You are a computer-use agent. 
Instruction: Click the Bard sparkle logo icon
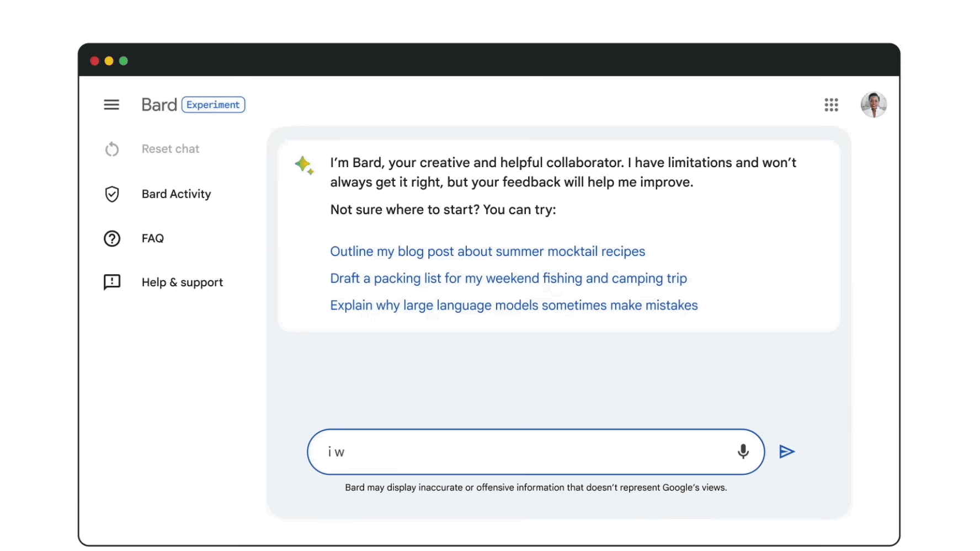coord(304,165)
